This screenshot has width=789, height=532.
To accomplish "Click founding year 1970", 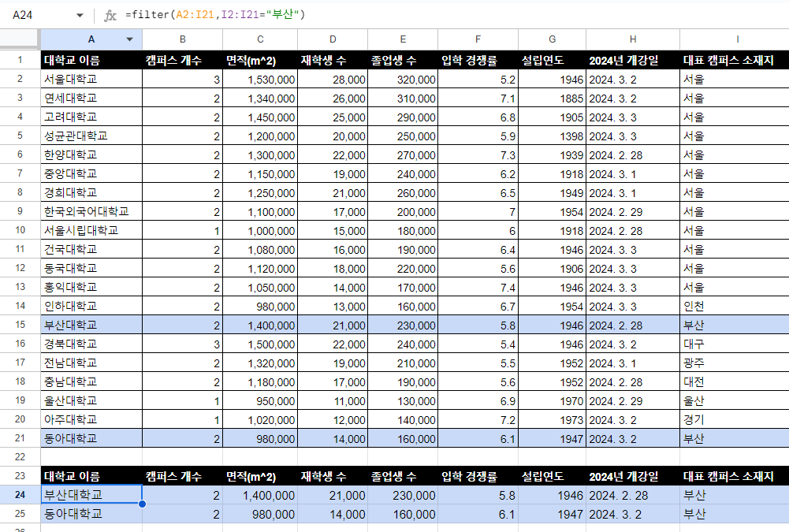I will pos(552,400).
